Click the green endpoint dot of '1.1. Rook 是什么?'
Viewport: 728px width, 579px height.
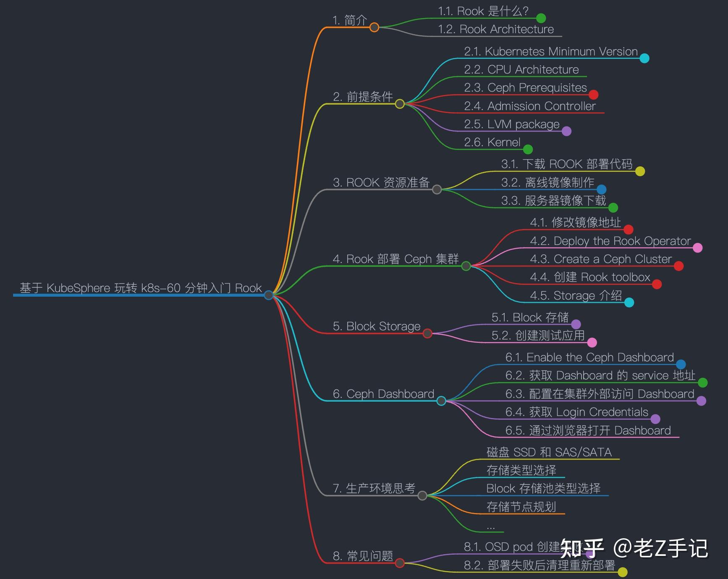click(541, 18)
